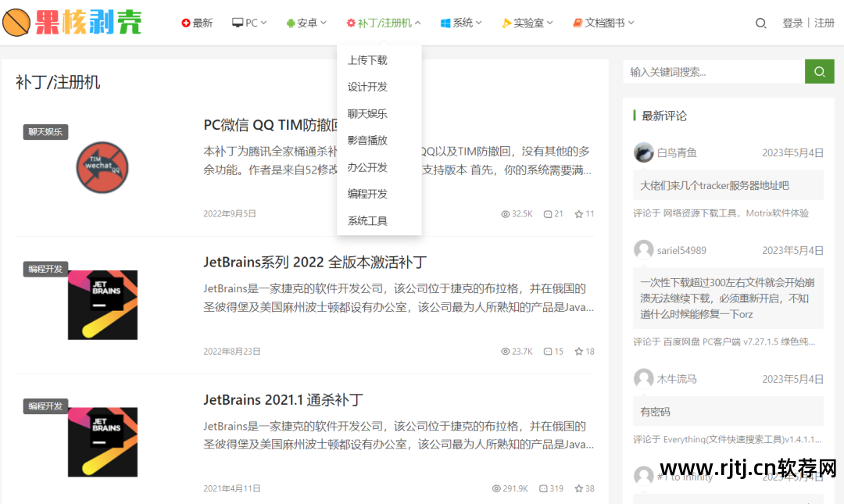
Task: Expand the PC navigation dropdown
Action: point(249,22)
